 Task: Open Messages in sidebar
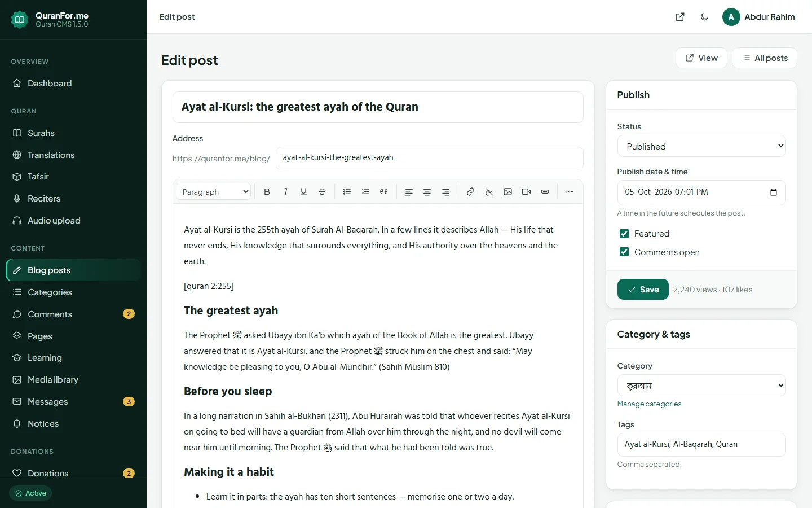coord(73,402)
